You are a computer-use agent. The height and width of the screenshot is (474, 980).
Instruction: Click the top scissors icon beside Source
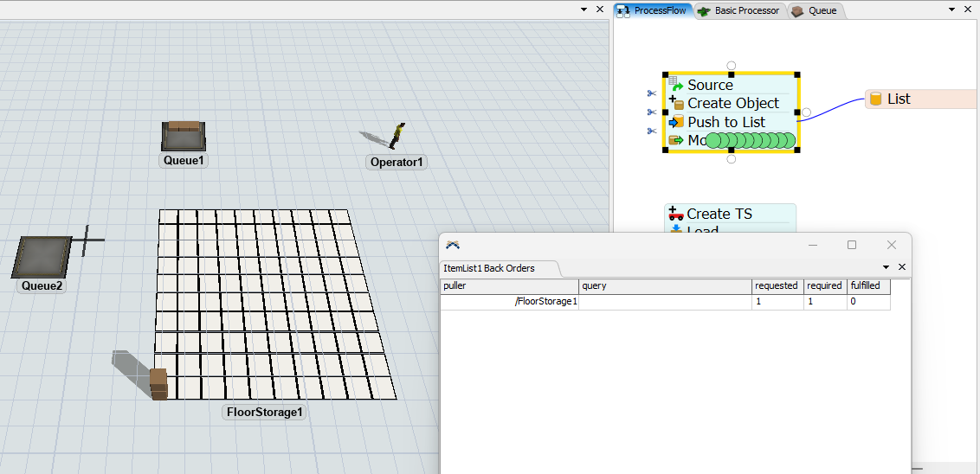point(652,93)
